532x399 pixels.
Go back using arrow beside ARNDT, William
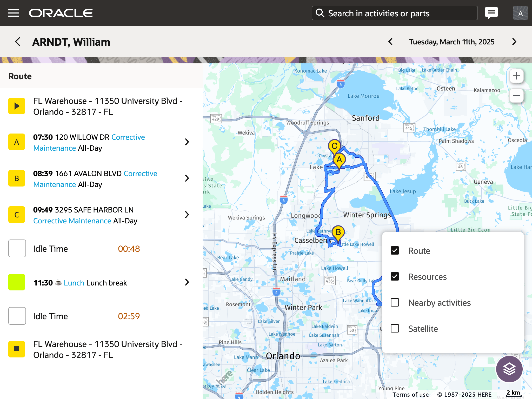click(x=18, y=42)
